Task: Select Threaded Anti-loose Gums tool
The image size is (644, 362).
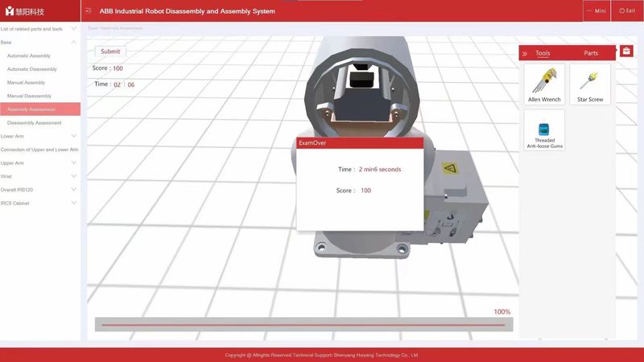Action: pos(544,130)
